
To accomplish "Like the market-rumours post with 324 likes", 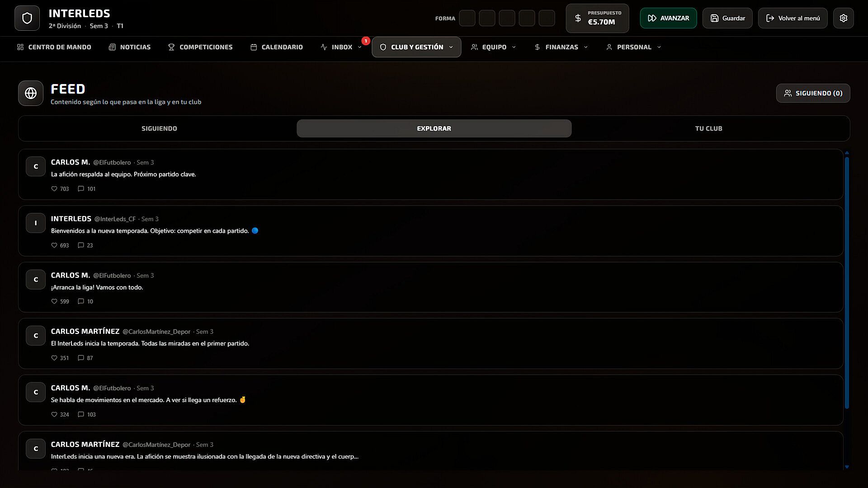I will click(54, 414).
